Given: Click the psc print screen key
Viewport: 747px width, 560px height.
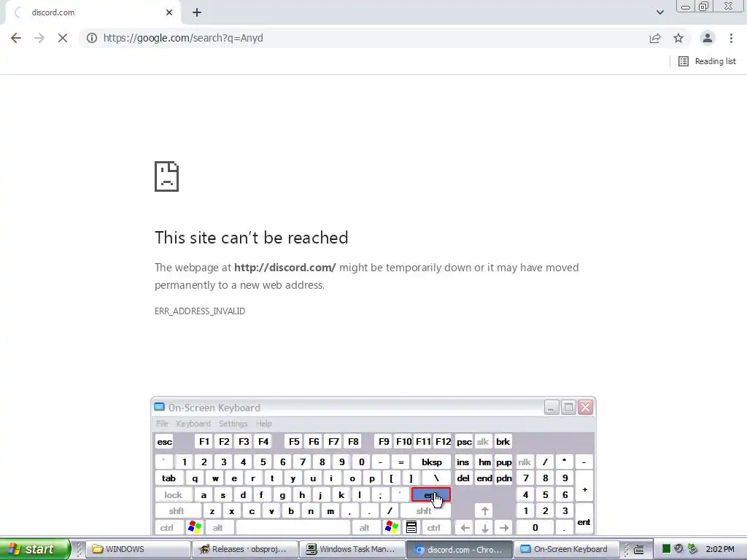Looking at the screenshot, I should (463, 442).
